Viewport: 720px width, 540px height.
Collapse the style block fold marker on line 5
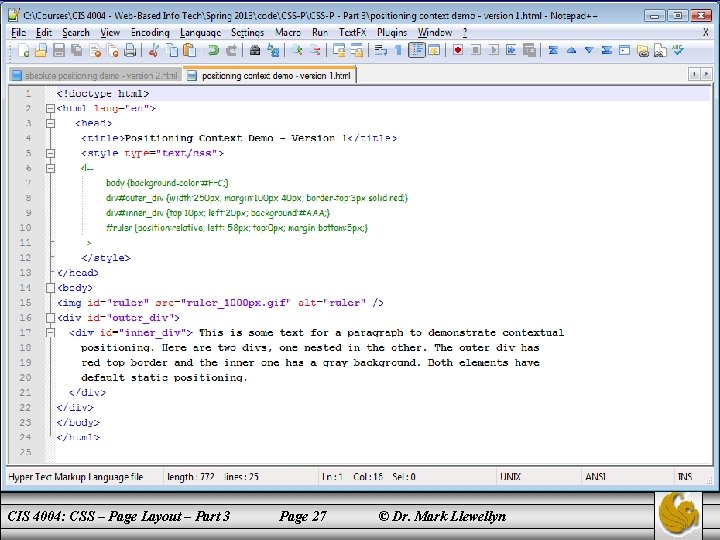(x=49, y=153)
